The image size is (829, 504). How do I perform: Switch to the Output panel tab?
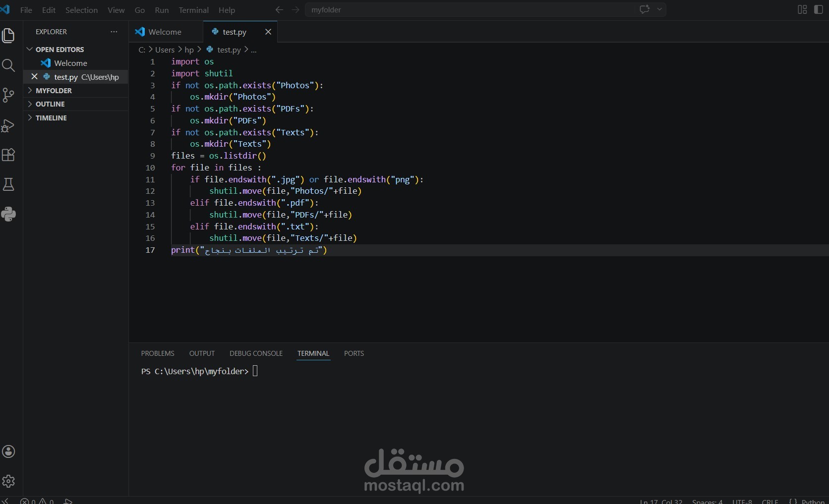click(202, 353)
